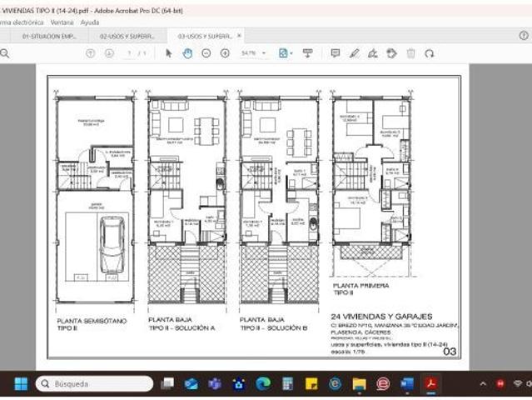
Task: Zoom in with the plus button
Action: (x=225, y=53)
